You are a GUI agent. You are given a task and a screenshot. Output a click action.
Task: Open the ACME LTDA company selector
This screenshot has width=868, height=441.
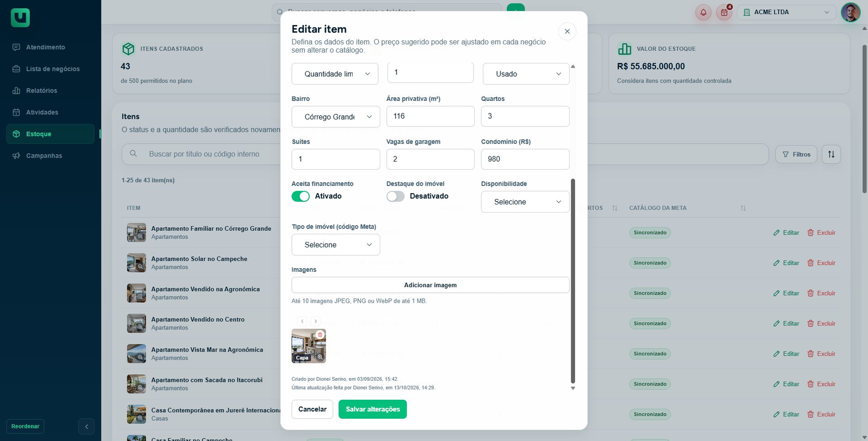coord(787,12)
